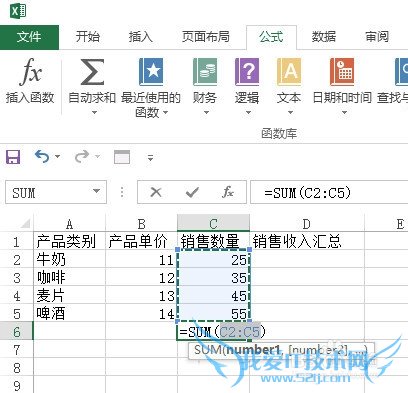Click the Undo arrow icon
Screen dimensions: 408x393
coord(42,156)
